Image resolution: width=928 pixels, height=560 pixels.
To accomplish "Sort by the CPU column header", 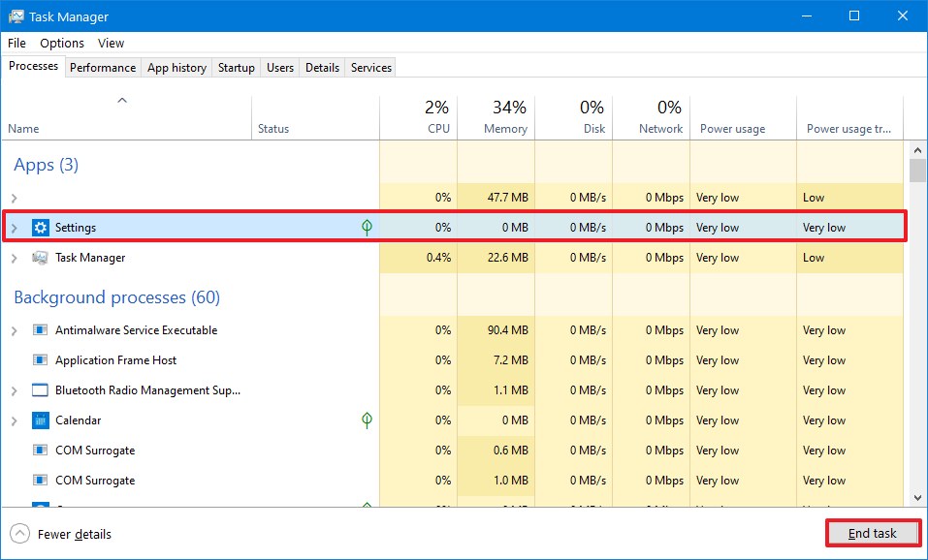I will point(419,117).
